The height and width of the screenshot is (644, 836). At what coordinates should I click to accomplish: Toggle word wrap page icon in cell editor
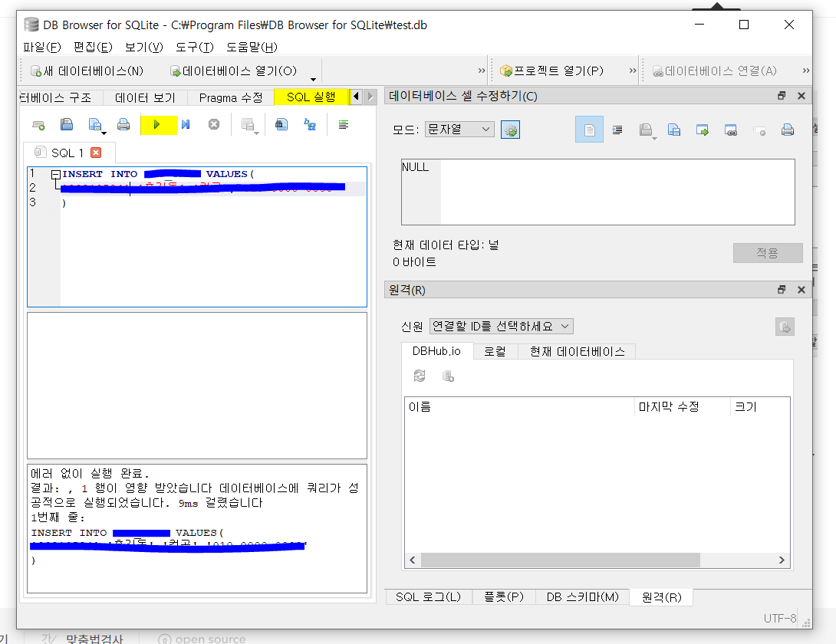tap(589, 130)
